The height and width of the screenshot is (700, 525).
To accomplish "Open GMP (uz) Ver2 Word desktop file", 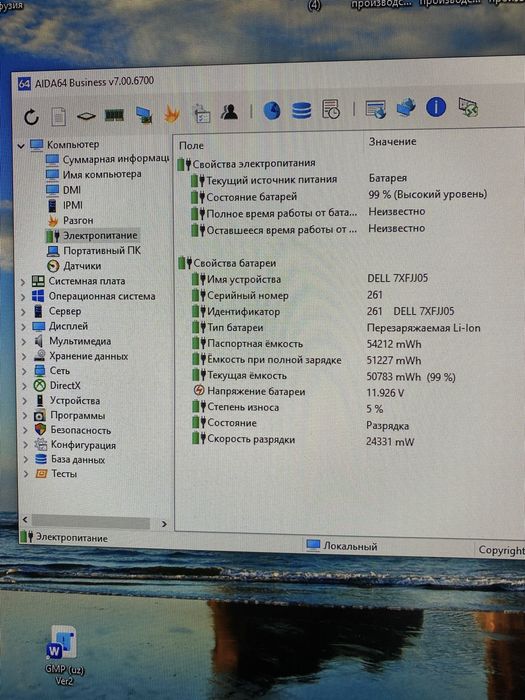I will tap(64, 654).
